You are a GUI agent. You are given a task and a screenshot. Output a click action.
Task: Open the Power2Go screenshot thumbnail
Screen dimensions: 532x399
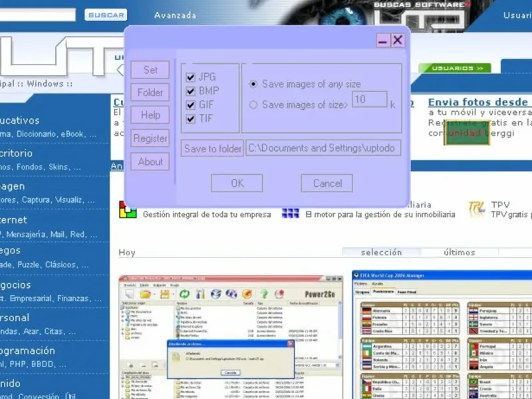[231, 337]
